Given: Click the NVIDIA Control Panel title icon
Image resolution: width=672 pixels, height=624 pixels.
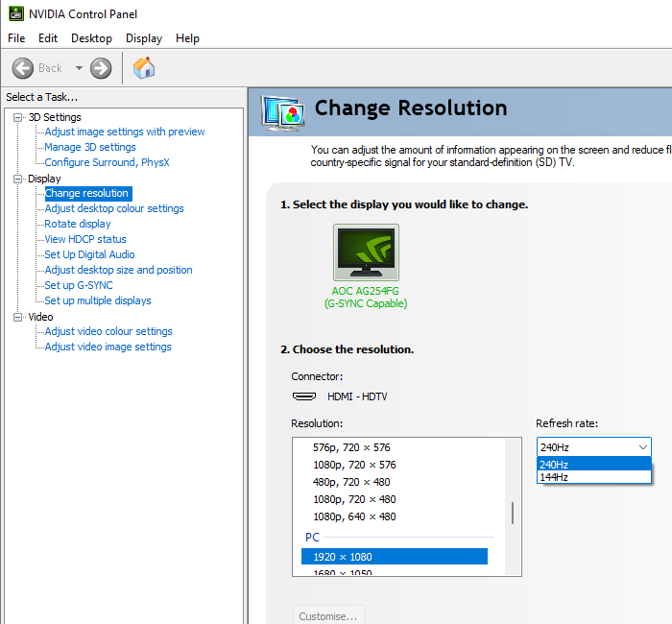Looking at the screenshot, I should click(x=16, y=13).
